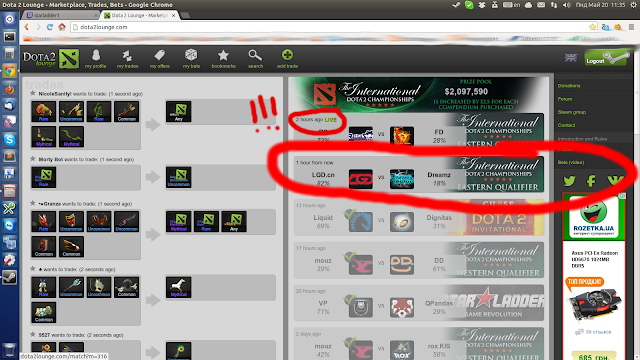Open the International prize pool banner
This screenshot has width=640, height=360.
pos(419,94)
